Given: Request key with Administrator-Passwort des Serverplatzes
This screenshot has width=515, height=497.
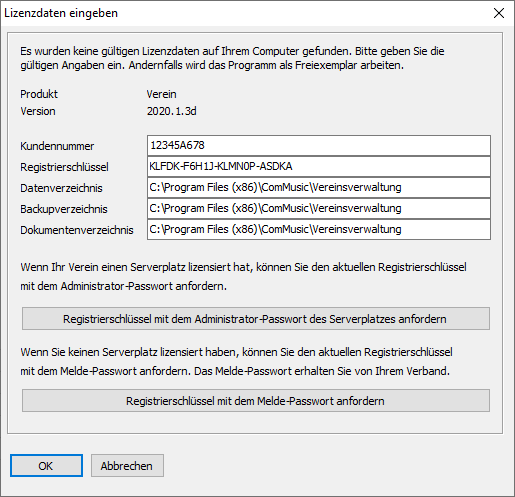Looking at the screenshot, I should (x=256, y=319).
